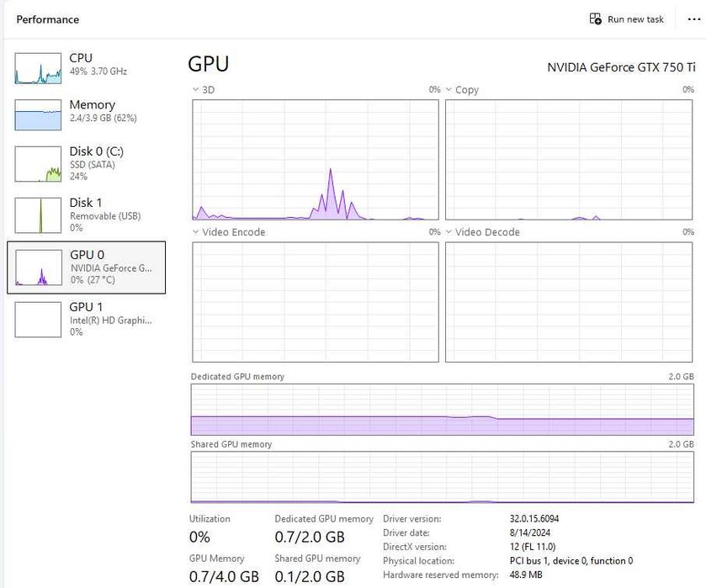The width and height of the screenshot is (706, 588).
Task: Click the Video Encode graph area
Action: (x=316, y=302)
